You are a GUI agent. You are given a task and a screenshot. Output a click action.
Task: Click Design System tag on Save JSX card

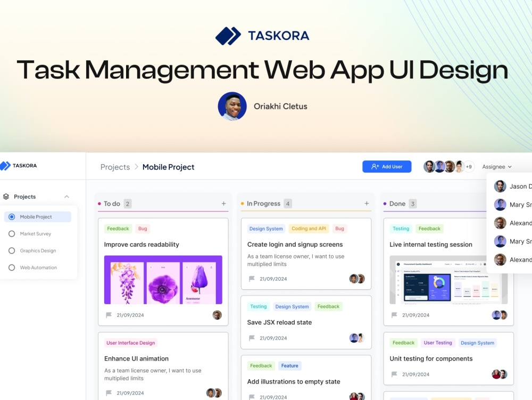click(292, 307)
